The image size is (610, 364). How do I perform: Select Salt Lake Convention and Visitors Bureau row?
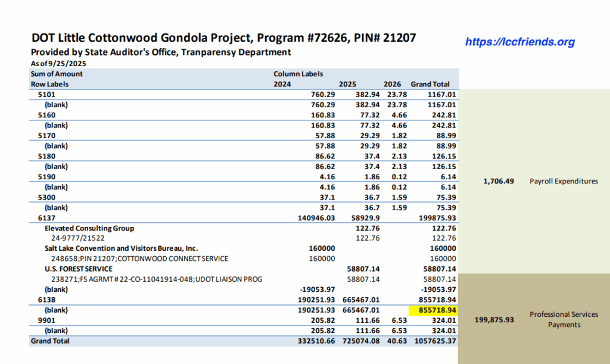[x=121, y=248]
